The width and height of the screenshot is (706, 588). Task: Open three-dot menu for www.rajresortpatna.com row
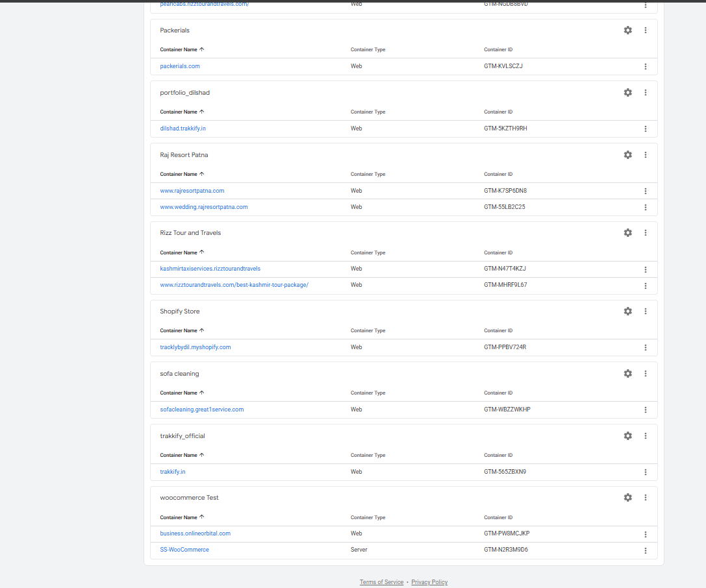[645, 191]
